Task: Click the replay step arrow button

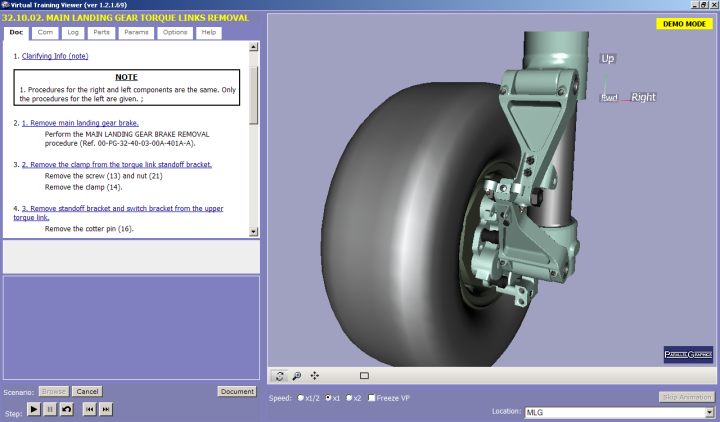Action: [x=67, y=409]
